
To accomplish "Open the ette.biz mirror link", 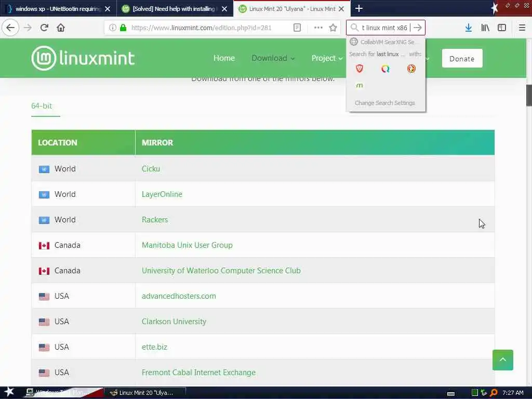I will (154, 347).
